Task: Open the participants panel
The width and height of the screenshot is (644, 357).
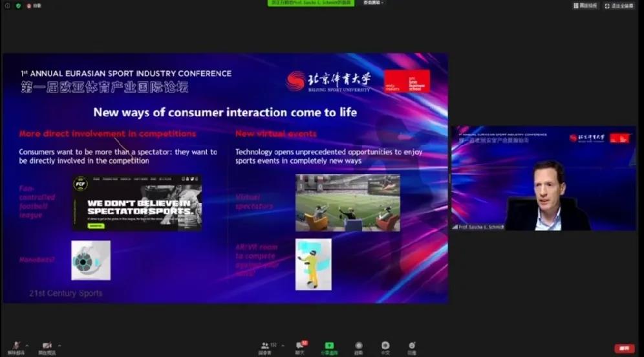Action: coord(265,347)
